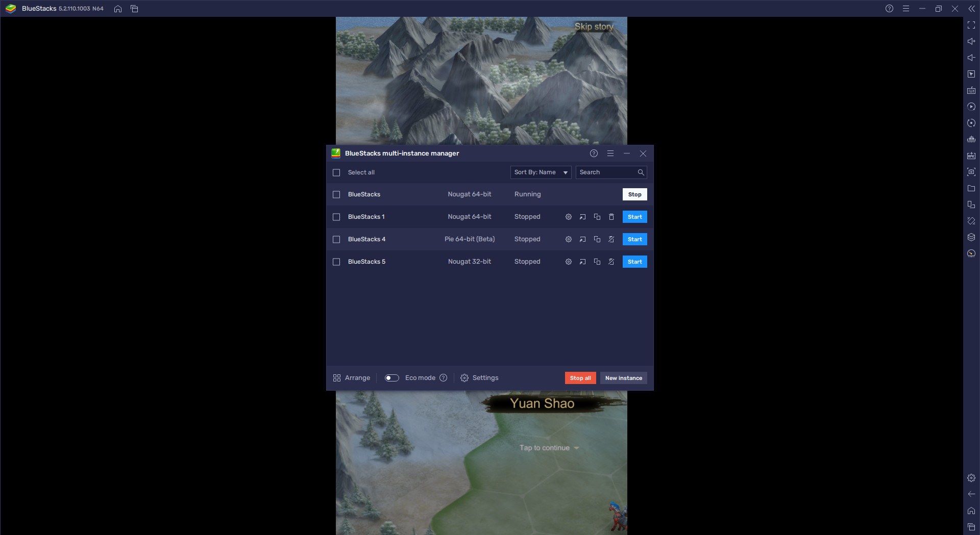Screen dimensions: 980x535
Task: Clone the BlueStacks 4 instance
Action: point(597,239)
